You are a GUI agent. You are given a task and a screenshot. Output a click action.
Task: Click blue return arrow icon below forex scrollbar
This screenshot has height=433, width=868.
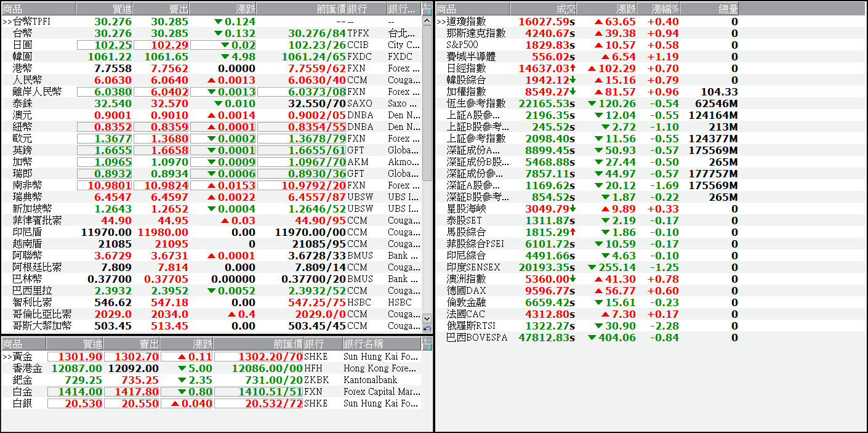pyautogui.click(x=427, y=328)
